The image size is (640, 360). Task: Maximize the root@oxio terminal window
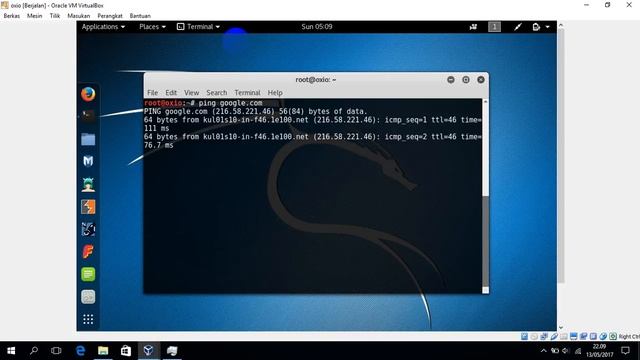coord(466,80)
